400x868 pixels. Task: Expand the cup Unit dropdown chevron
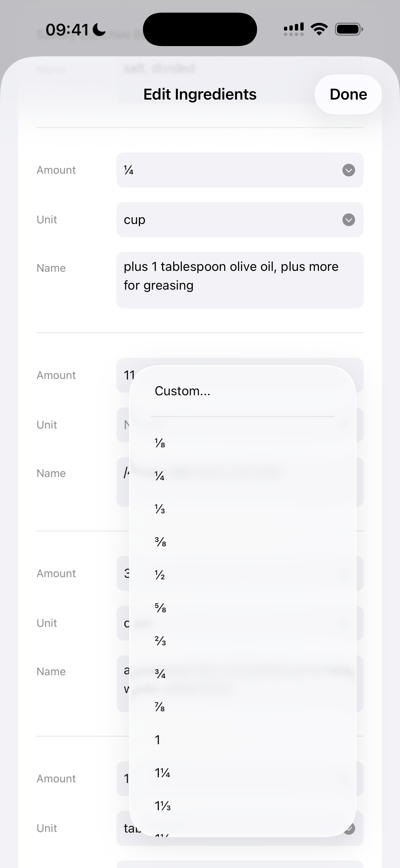tap(348, 220)
